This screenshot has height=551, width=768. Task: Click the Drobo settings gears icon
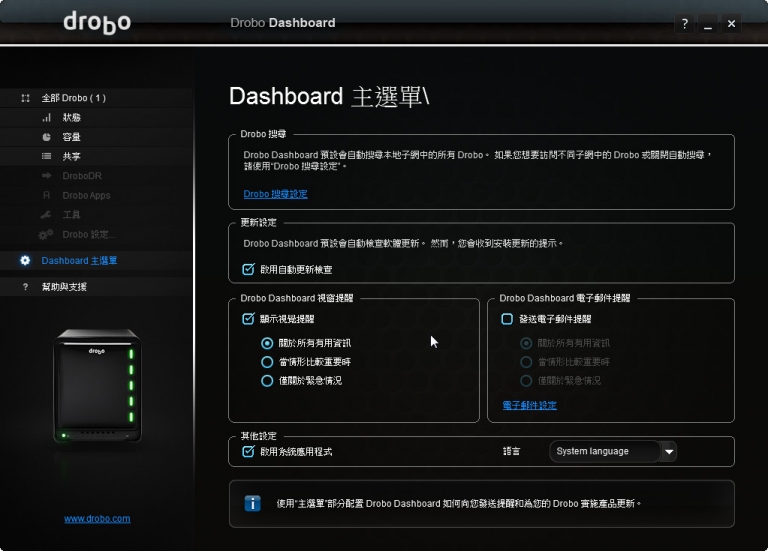[x=46, y=235]
